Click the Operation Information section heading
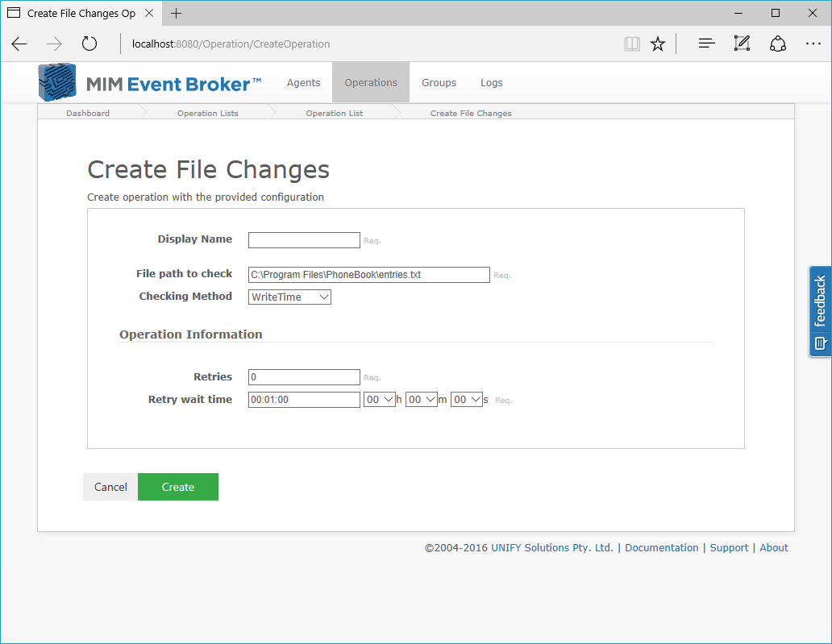 191,334
